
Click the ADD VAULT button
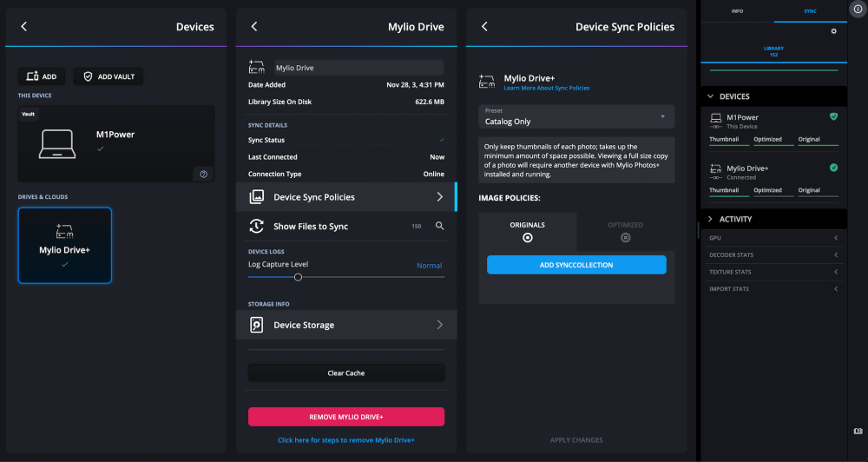pos(108,76)
